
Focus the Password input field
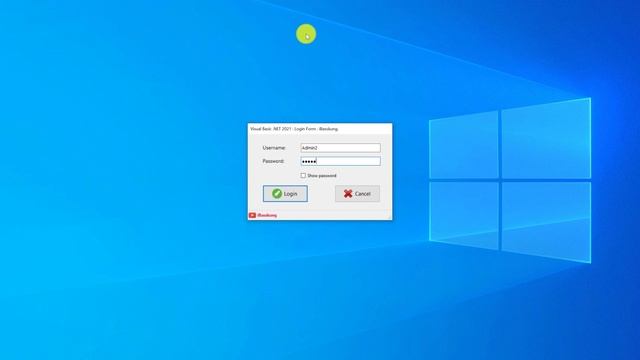point(340,161)
